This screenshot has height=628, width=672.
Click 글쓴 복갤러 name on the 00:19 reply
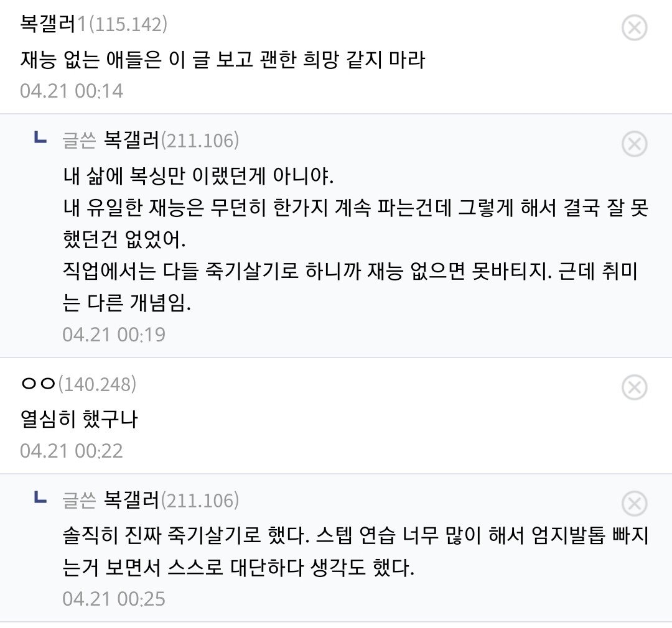click(132, 141)
